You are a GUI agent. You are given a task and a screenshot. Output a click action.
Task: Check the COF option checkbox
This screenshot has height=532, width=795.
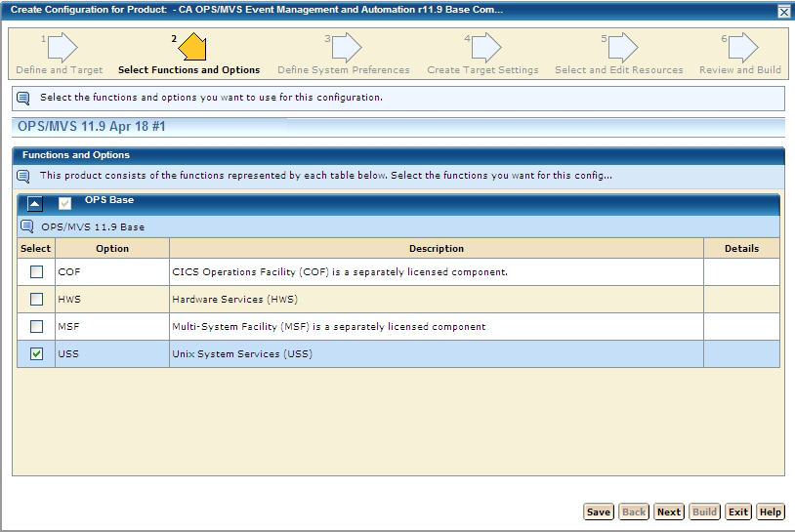(x=36, y=272)
